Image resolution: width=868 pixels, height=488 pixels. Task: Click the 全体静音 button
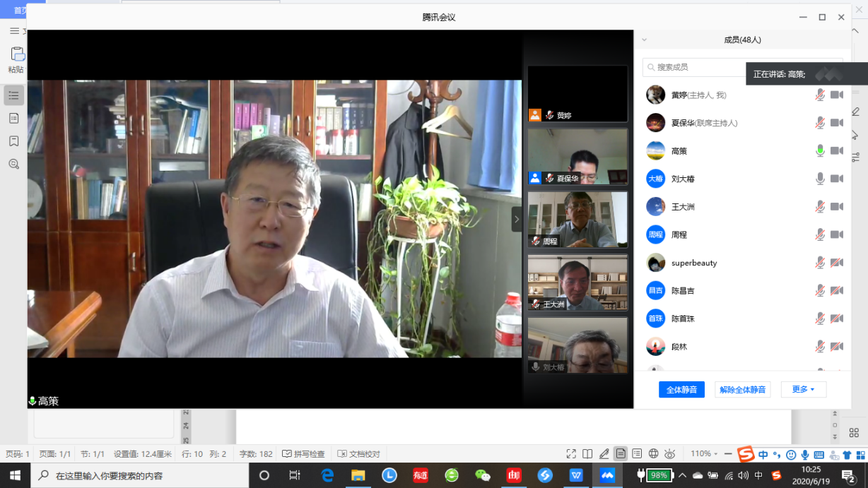coord(681,389)
